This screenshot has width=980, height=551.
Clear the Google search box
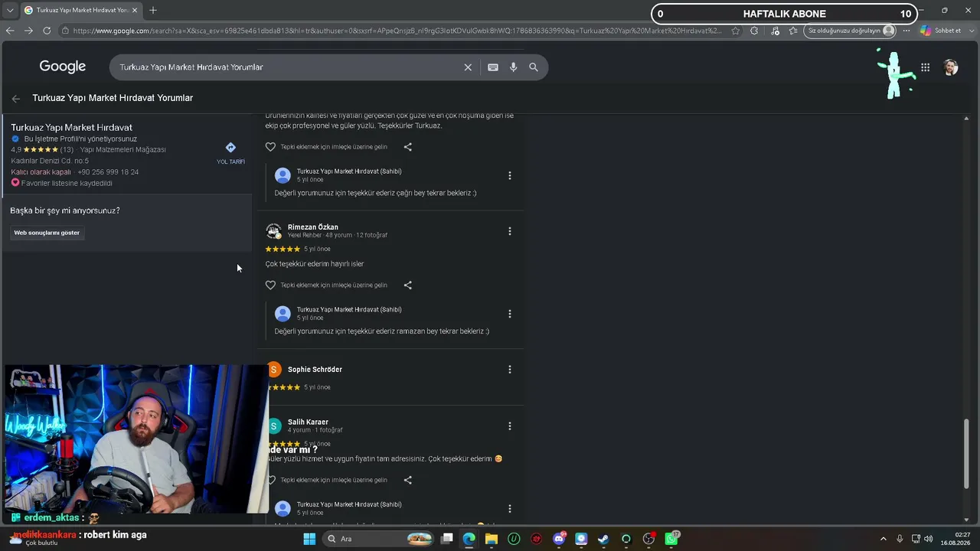(468, 67)
